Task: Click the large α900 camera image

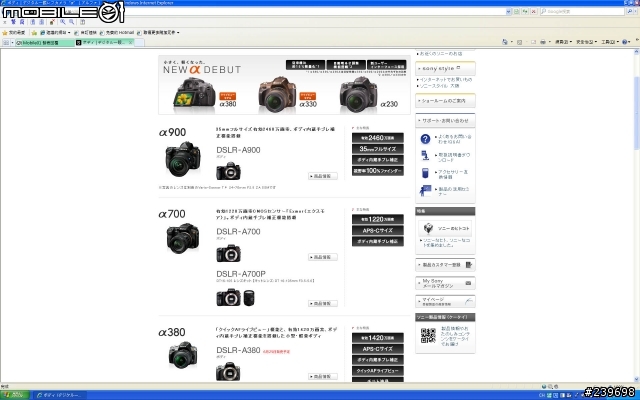Action: coord(183,159)
